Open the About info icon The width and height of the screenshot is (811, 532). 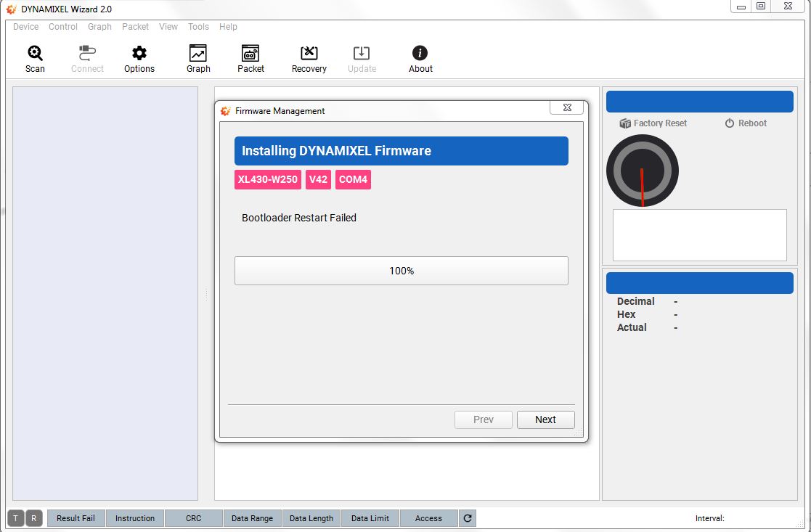pos(420,53)
